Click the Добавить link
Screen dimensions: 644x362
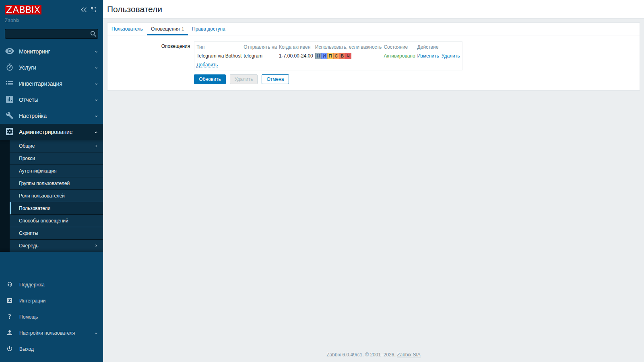pos(207,65)
